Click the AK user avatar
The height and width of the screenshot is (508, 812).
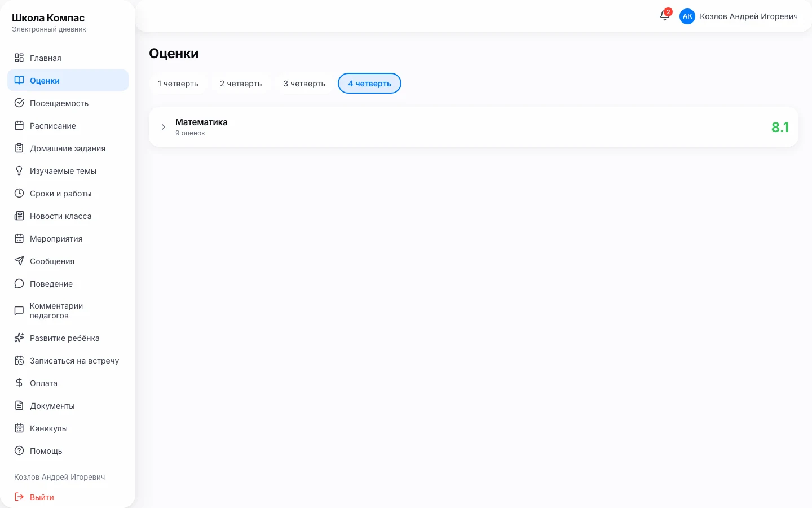[x=687, y=16]
